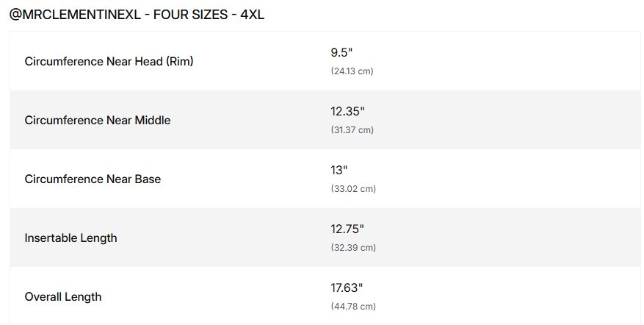Click the (44.78 cm) metric conversion
Screen dimensions: 644x325
[353, 307]
